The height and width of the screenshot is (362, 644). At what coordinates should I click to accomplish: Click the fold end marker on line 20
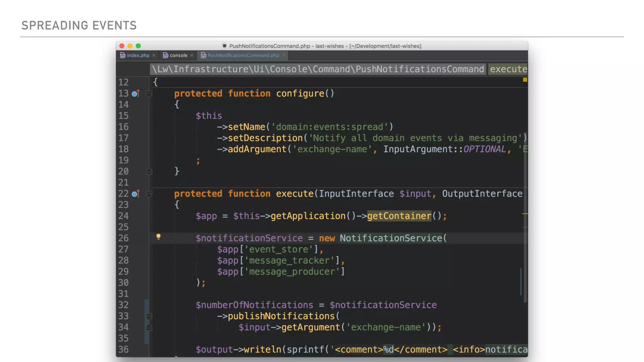tap(149, 172)
